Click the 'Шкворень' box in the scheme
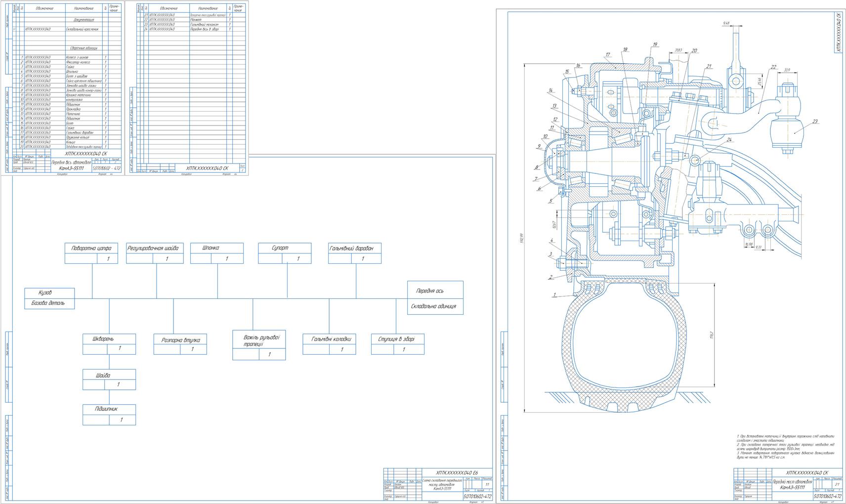 click(109, 344)
